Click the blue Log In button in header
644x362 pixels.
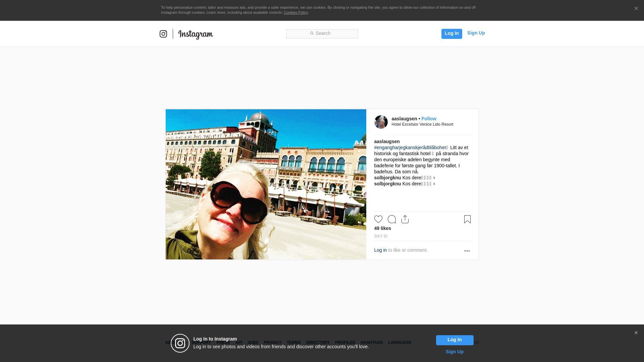pyautogui.click(x=451, y=34)
